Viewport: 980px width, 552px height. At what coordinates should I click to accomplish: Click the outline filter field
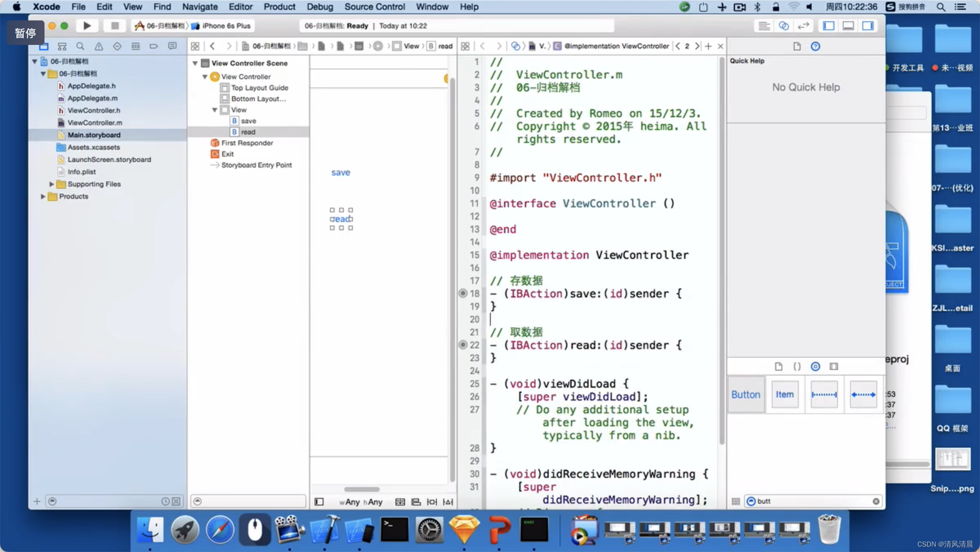tap(248, 501)
